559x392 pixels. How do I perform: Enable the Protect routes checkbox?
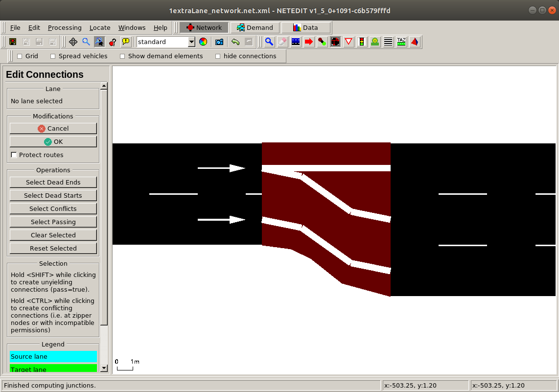[14, 155]
